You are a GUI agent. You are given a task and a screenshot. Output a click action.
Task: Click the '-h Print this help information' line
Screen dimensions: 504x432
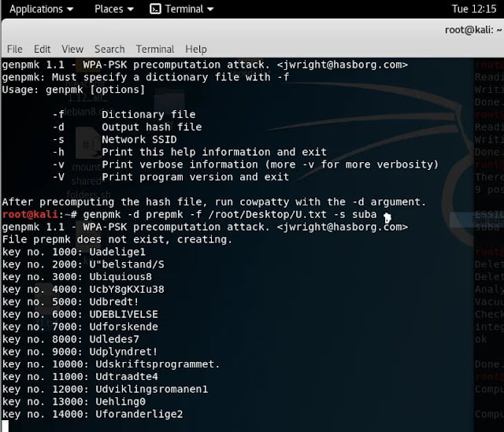(x=190, y=152)
